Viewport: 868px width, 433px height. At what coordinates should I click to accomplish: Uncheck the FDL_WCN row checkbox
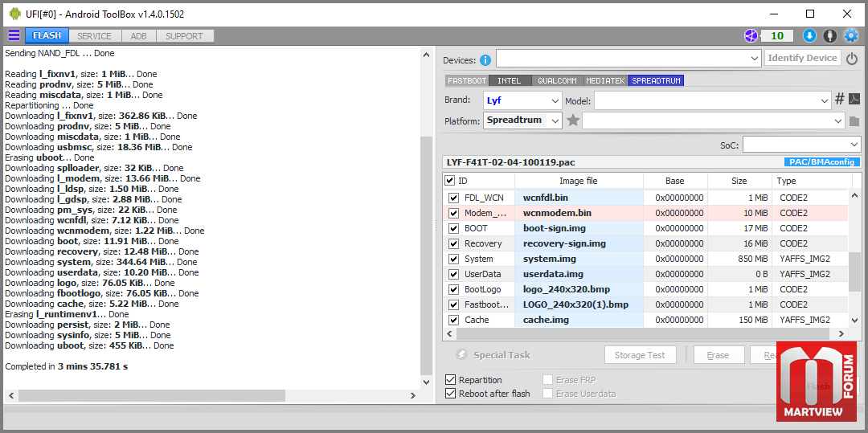click(454, 198)
